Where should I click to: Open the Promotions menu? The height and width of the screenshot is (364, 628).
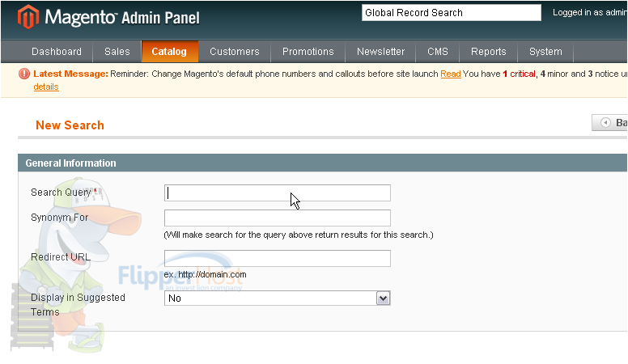308,52
